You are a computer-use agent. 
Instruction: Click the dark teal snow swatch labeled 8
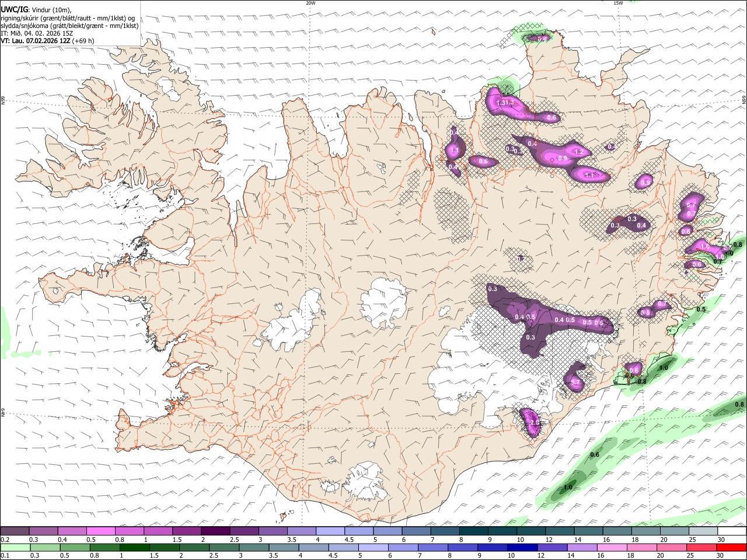(473, 531)
